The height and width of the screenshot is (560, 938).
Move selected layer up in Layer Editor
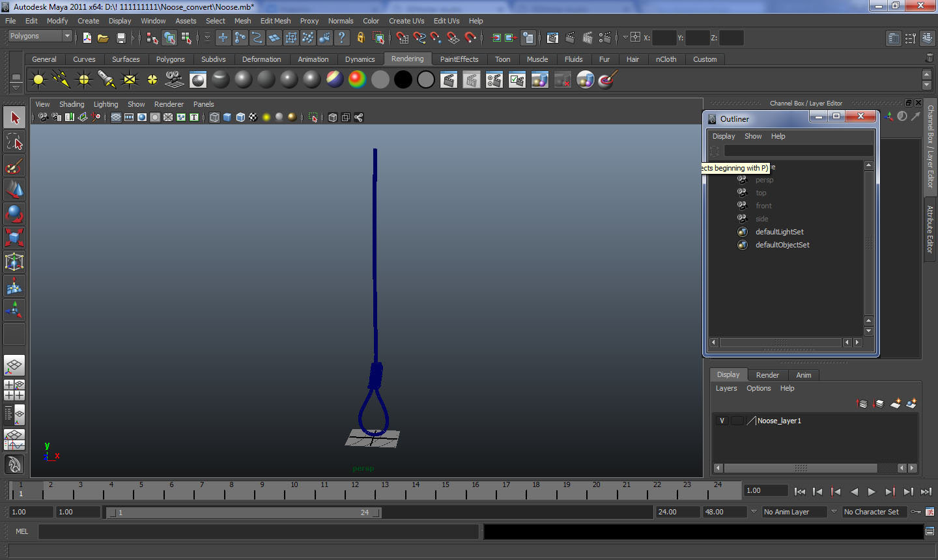862,404
